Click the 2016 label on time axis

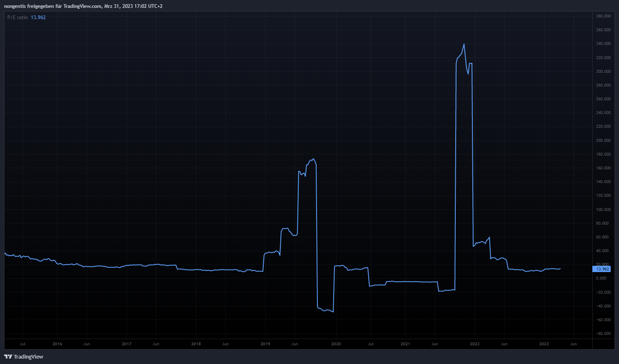click(57, 344)
